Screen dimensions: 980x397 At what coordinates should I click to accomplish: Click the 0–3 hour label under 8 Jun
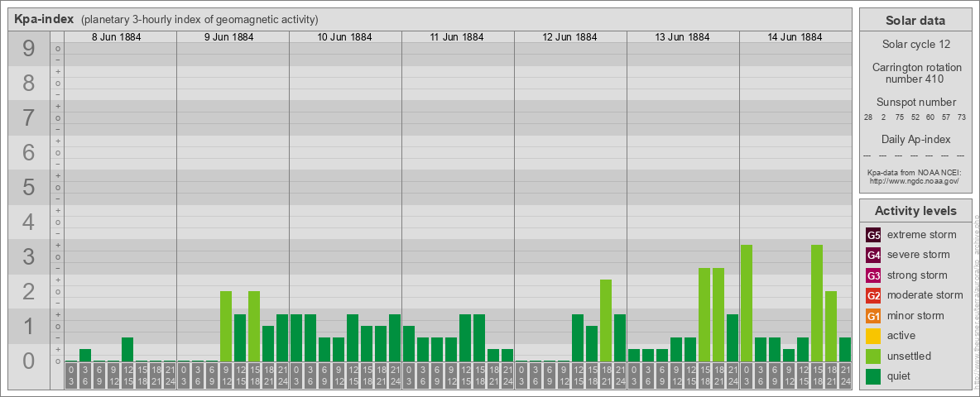(71, 375)
